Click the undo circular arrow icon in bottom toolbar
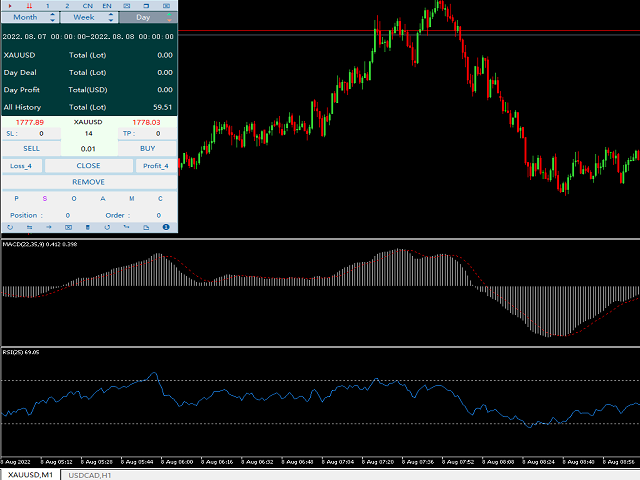The width and height of the screenshot is (640, 480). (x=107, y=227)
